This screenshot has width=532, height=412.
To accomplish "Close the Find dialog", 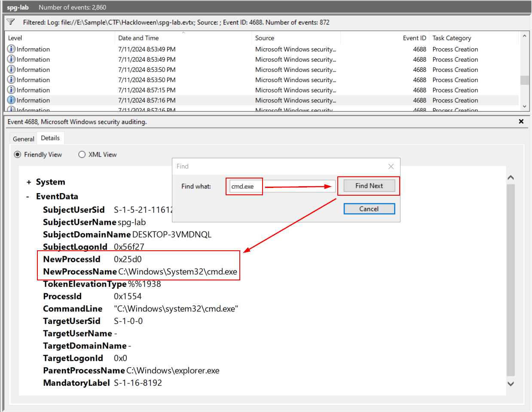I will (391, 166).
